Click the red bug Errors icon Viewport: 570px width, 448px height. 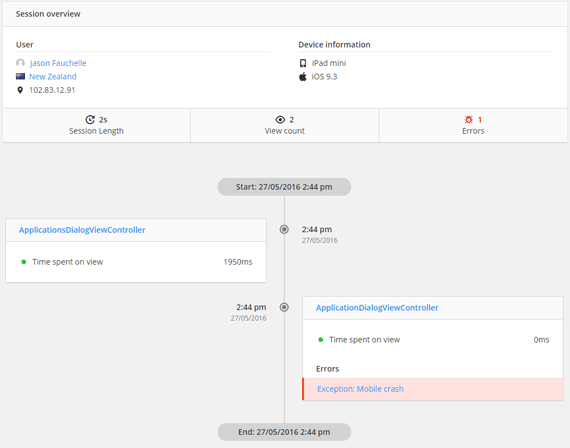tap(469, 120)
